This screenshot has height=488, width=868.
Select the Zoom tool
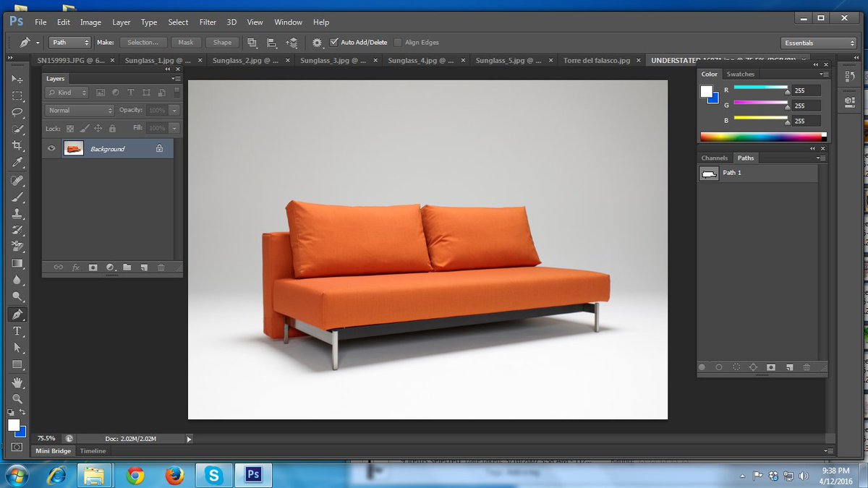pyautogui.click(x=17, y=398)
